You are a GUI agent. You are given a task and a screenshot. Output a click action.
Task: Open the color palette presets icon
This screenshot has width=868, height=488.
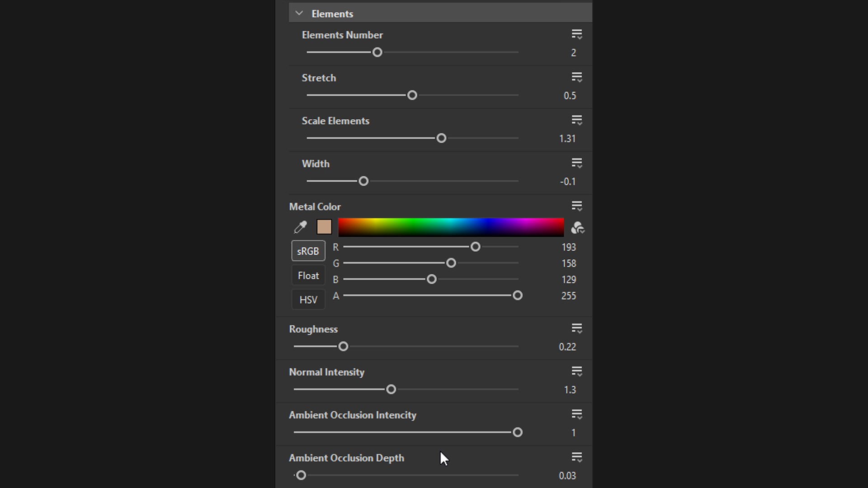coord(577,227)
